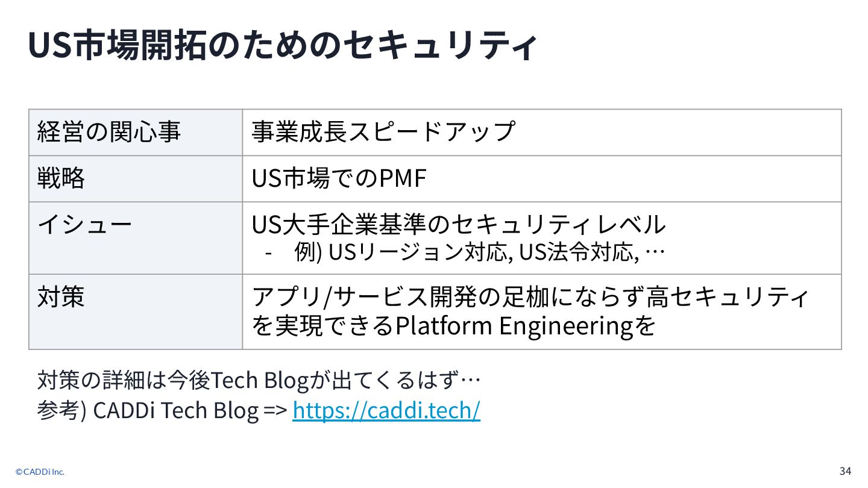Select the 事業成長スピードアップ table cell
The height and width of the screenshot is (488, 868).
pyautogui.click(x=542, y=133)
